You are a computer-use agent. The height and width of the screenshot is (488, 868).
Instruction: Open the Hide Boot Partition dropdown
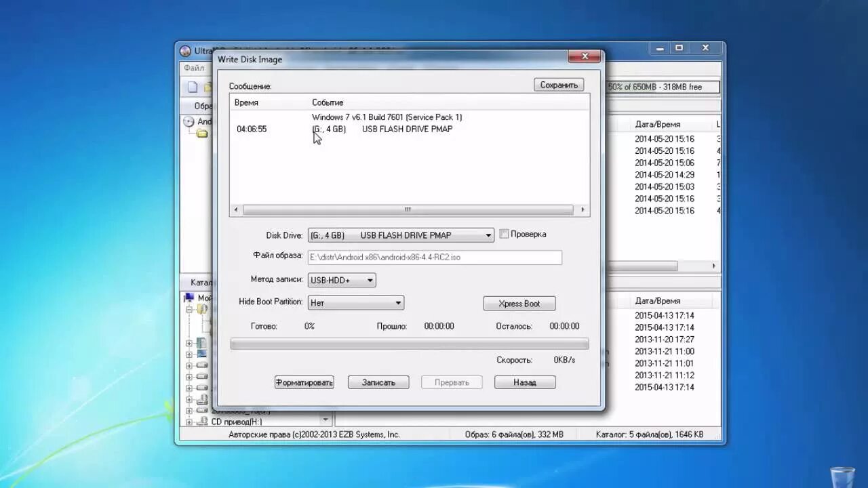pyautogui.click(x=399, y=303)
